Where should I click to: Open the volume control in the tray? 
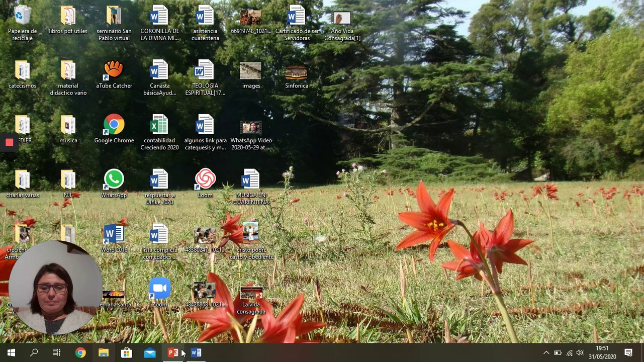[581, 353]
